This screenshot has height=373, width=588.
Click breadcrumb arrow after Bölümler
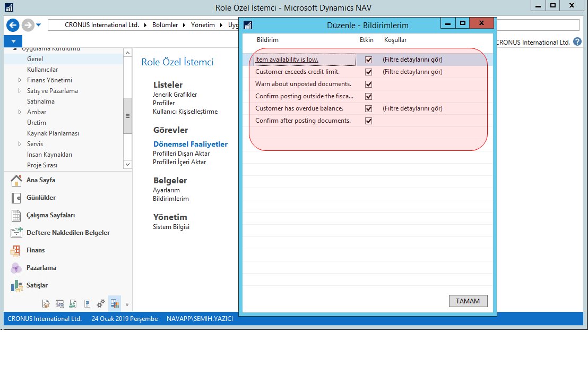[184, 25]
